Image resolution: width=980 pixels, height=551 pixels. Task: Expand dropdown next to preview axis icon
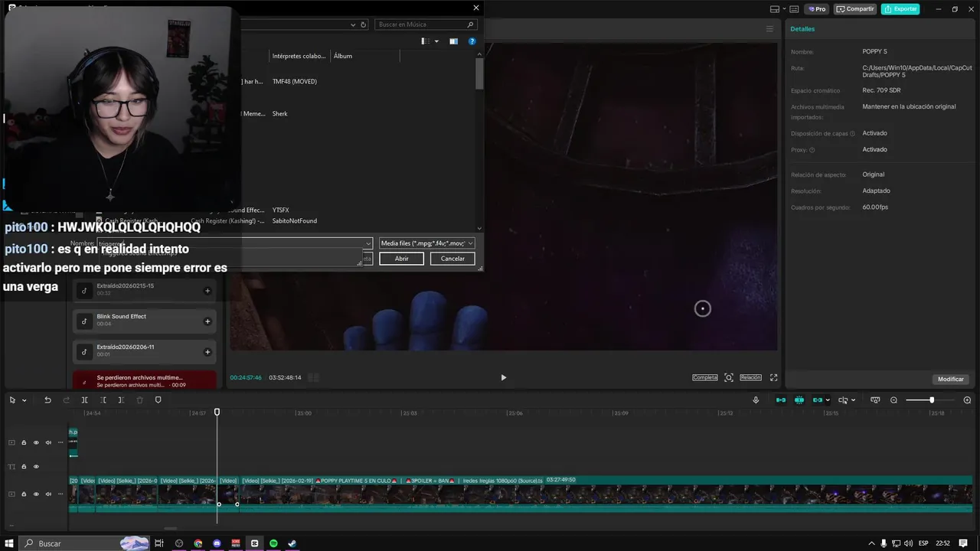854,400
